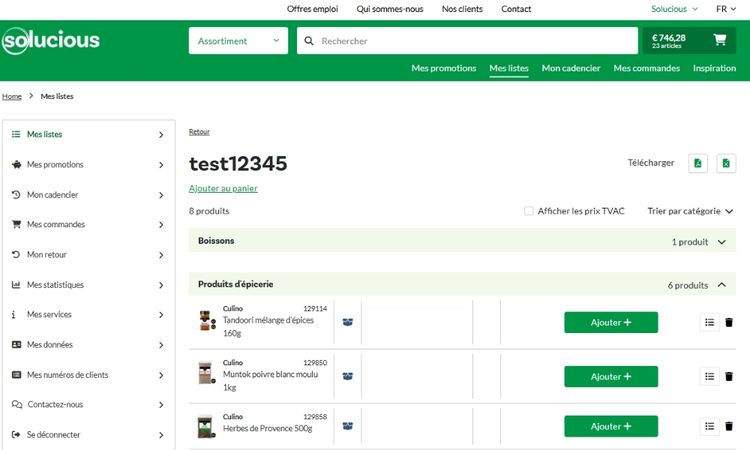This screenshot has width=750, height=450.
Task: Download the list as PDF
Action: (698, 163)
